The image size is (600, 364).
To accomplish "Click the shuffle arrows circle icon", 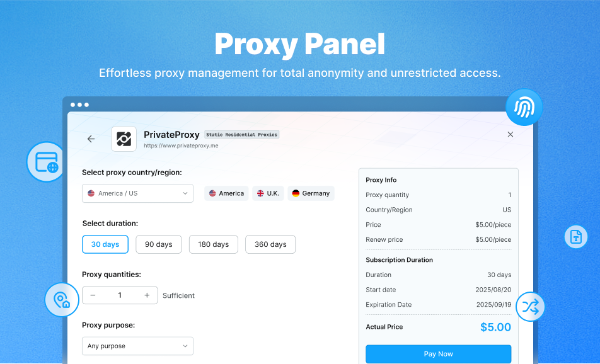I will [529, 307].
